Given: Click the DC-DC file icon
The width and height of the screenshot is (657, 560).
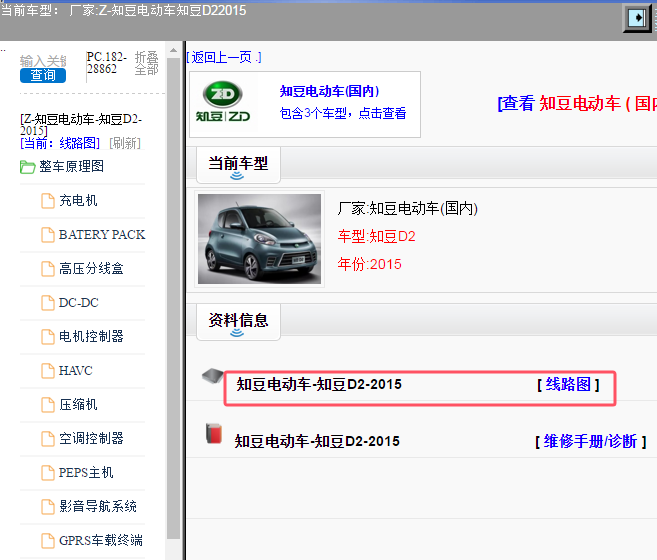Looking at the screenshot, I should pyautogui.click(x=48, y=303).
